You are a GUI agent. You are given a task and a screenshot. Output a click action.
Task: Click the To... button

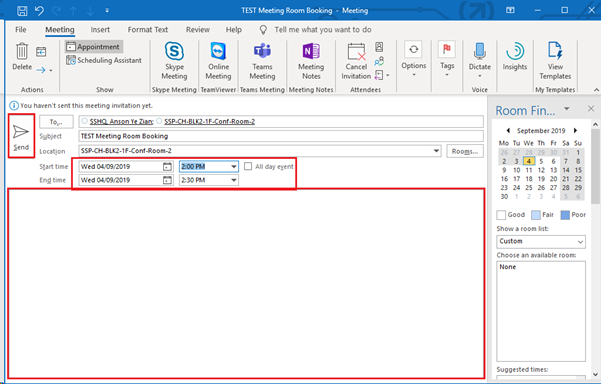click(56, 122)
